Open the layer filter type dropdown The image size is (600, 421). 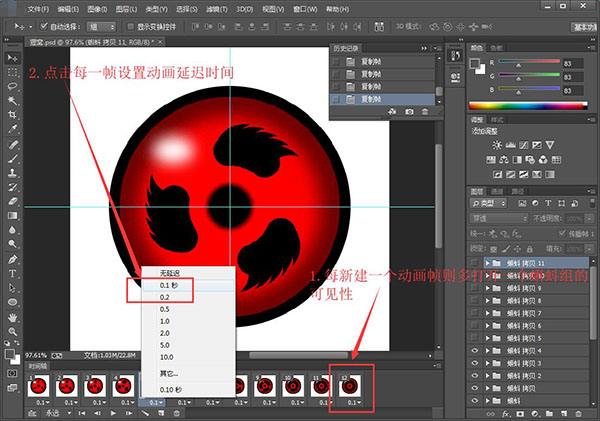[488, 204]
